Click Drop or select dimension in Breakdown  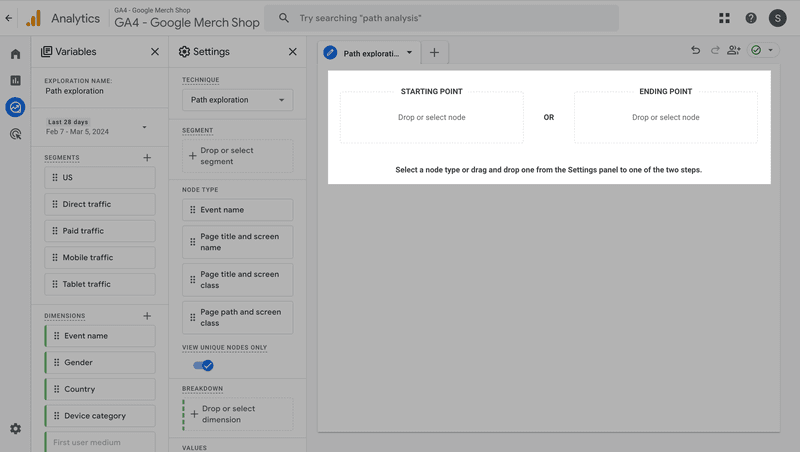[x=238, y=414]
